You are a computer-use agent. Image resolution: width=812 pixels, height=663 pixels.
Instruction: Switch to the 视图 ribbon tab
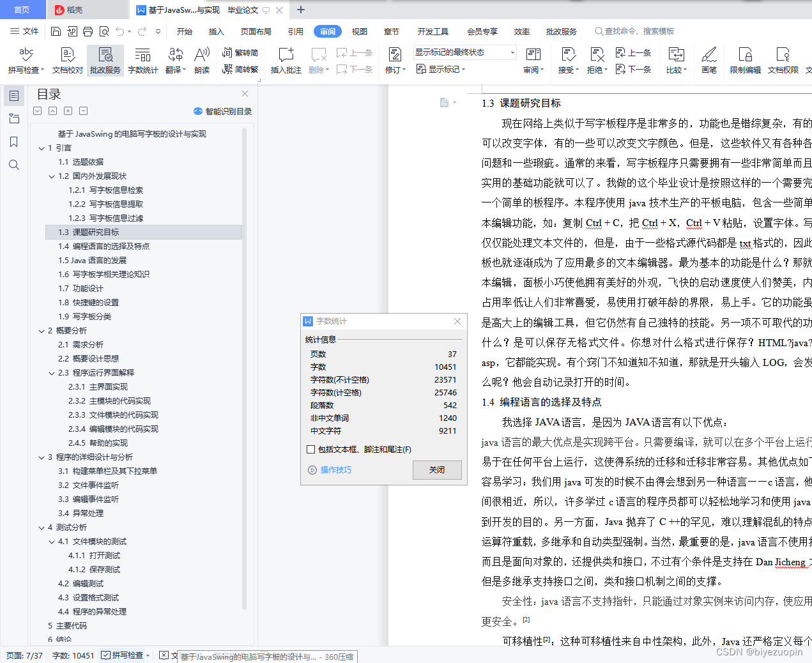click(360, 31)
